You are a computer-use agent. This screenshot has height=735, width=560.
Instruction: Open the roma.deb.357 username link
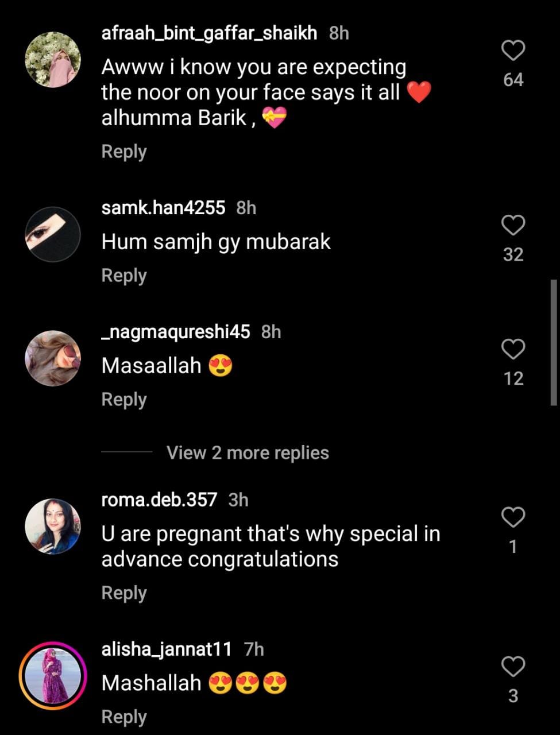click(x=159, y=500)
